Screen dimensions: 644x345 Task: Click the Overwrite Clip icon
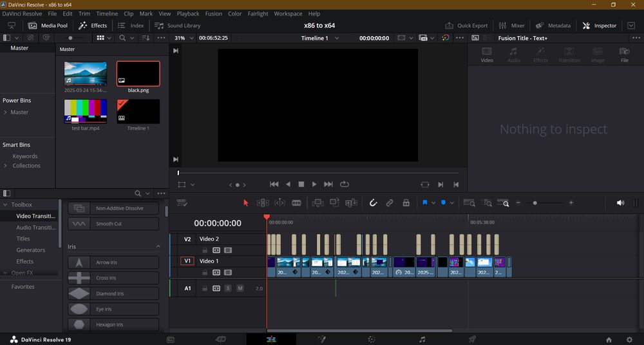[334, 202]
